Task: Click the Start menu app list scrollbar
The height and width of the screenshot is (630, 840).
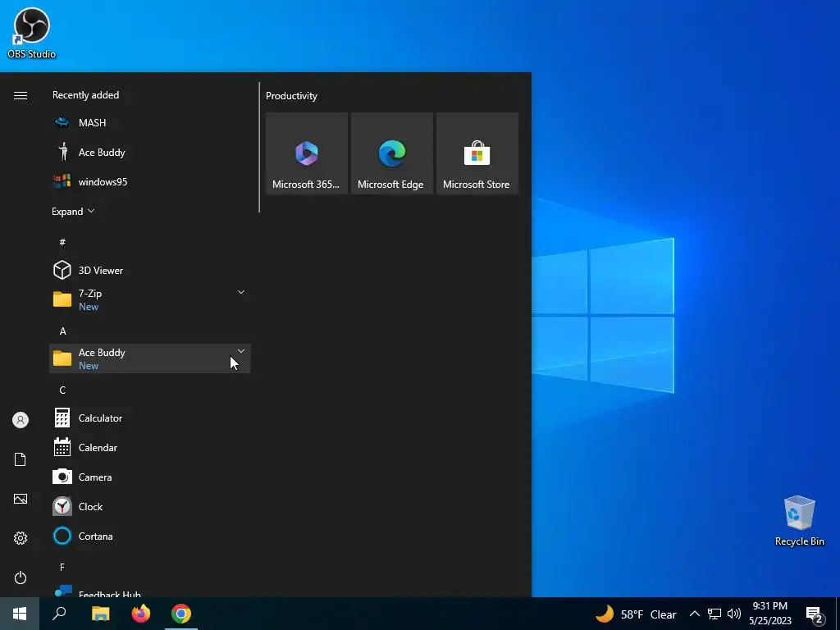Action: coord(259,148)
